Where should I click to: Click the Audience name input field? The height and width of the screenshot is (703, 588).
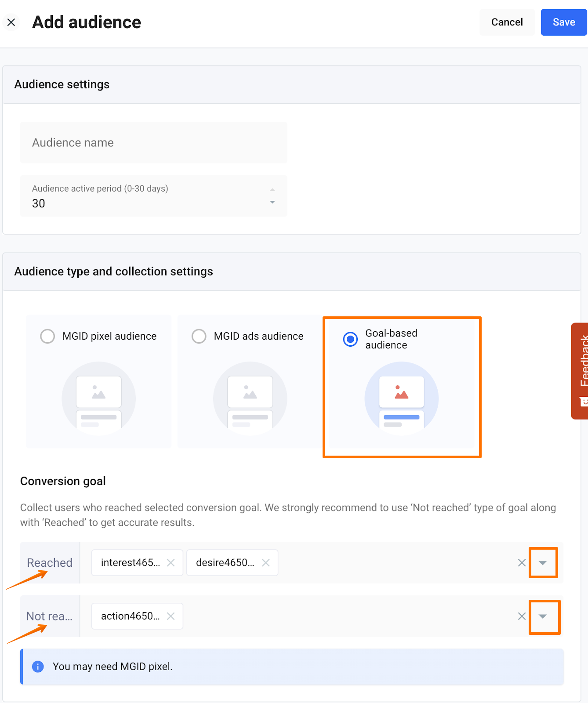[153, 143]
